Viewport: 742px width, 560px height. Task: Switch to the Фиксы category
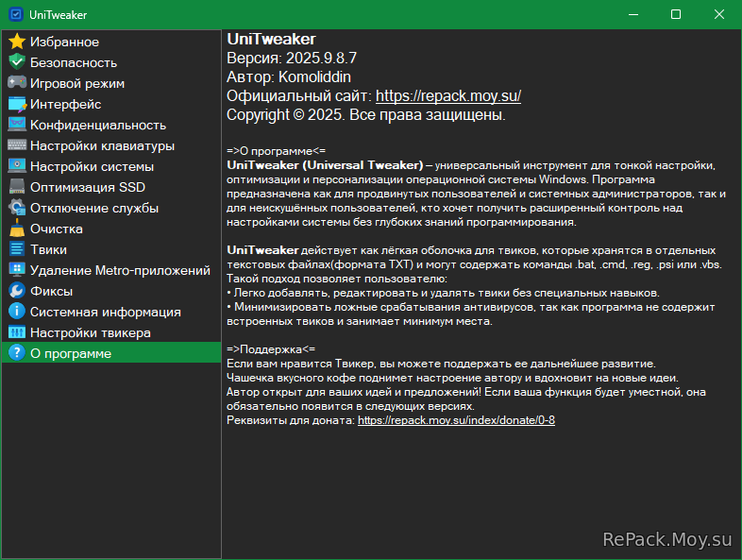[51, 291]
